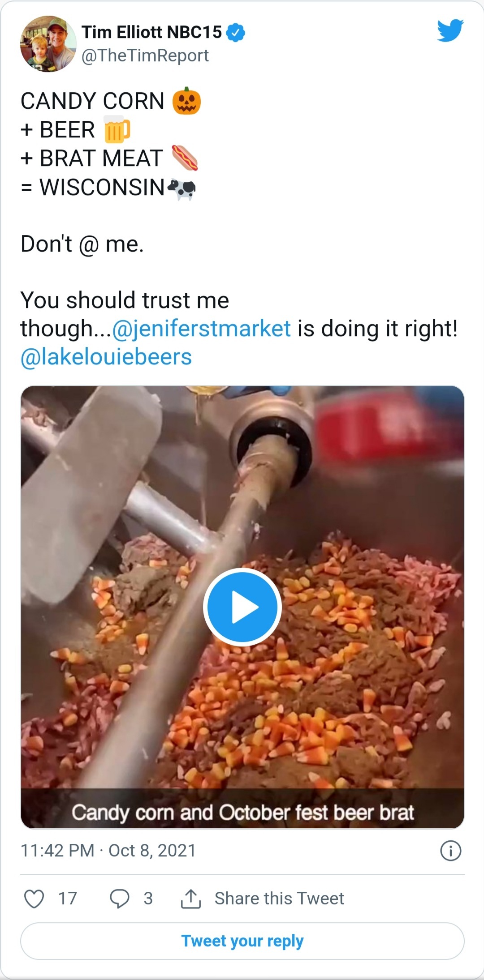Like the tweet with the heart icon
Image resolution: width=484 pixels, height=980 pixels.
[x=34, y=899]
